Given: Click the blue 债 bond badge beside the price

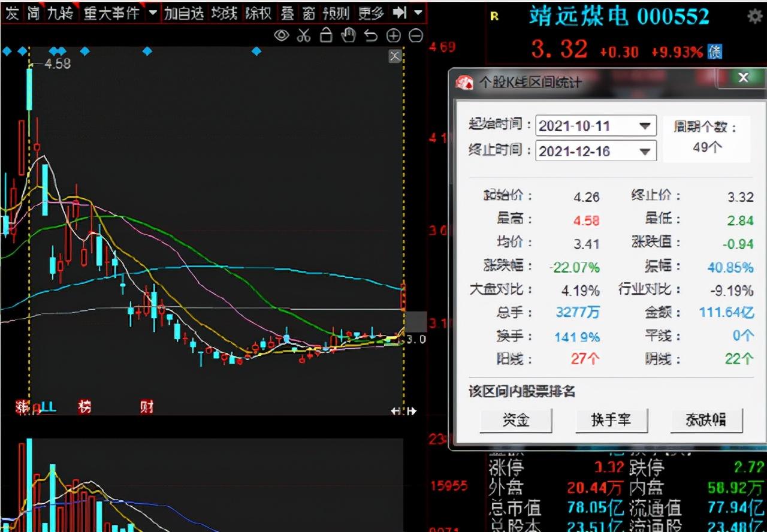Looking at the screenshot, I should (715, 52).
